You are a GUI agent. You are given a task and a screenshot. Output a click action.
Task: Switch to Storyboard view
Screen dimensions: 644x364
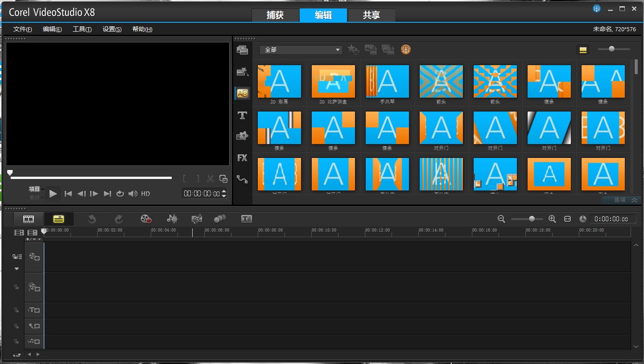click(x=29, y=219)
